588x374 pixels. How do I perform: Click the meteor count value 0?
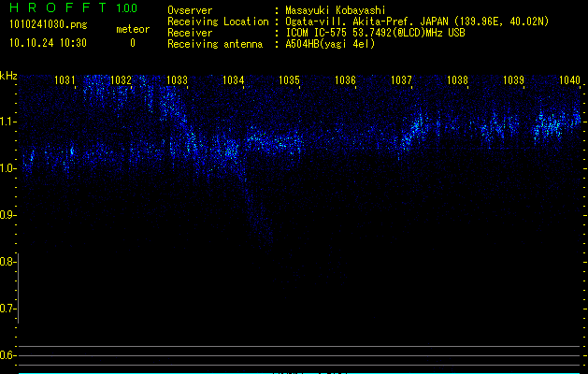tap(133, 43)
